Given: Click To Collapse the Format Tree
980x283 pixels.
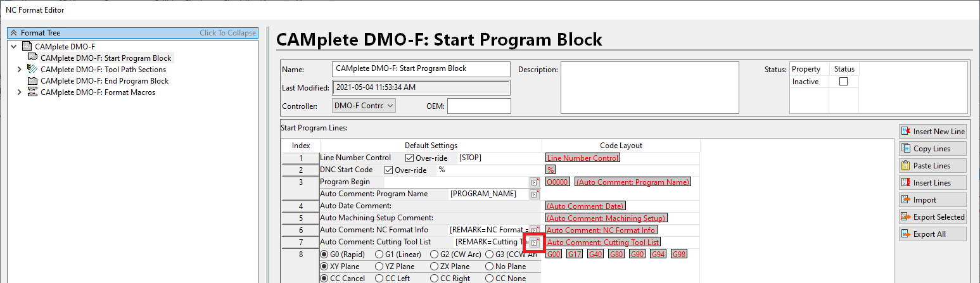Looking at the screenshot, I should (x=227, y=33).
